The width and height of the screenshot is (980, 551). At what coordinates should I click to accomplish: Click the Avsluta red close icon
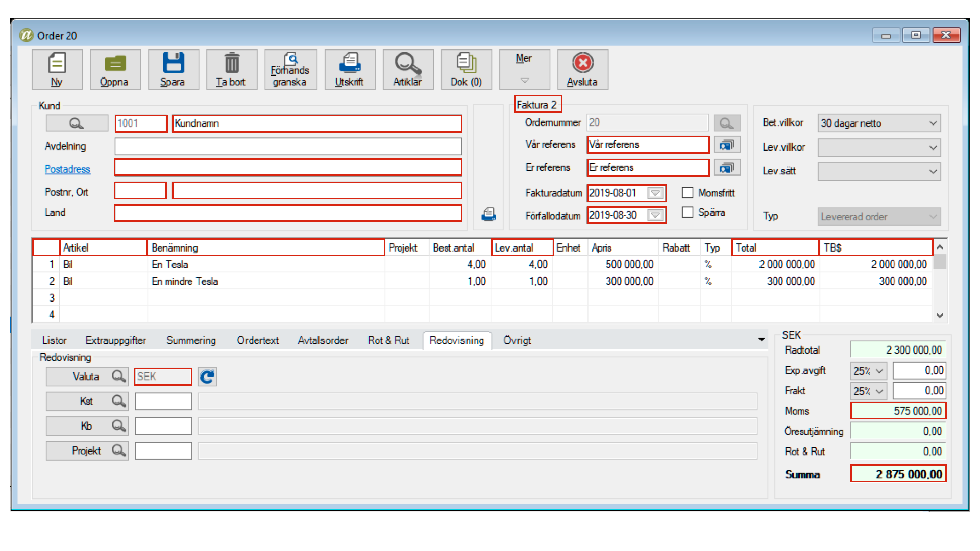[x=582, y=63]
